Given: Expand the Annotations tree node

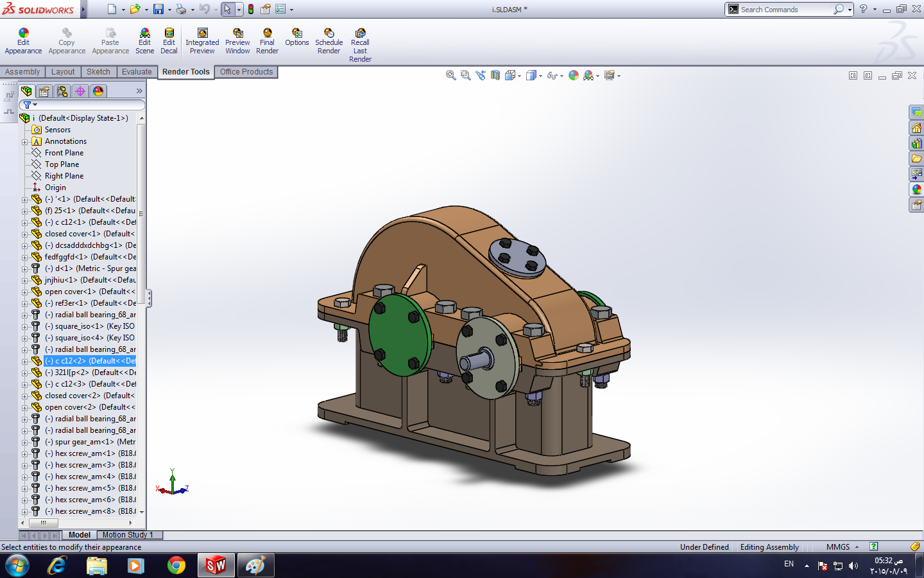Looking at the screenshot, I should (x=25, y=142).
